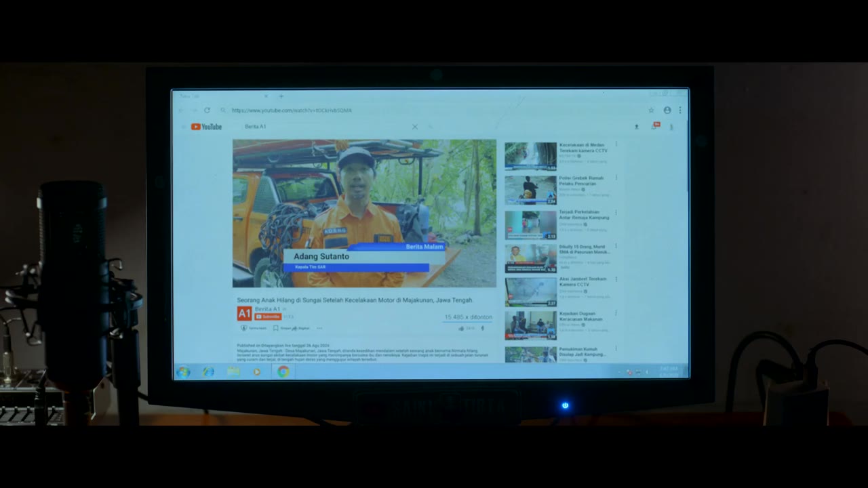
Task: Click the save button under video
Action: click(x=281, y=328)
